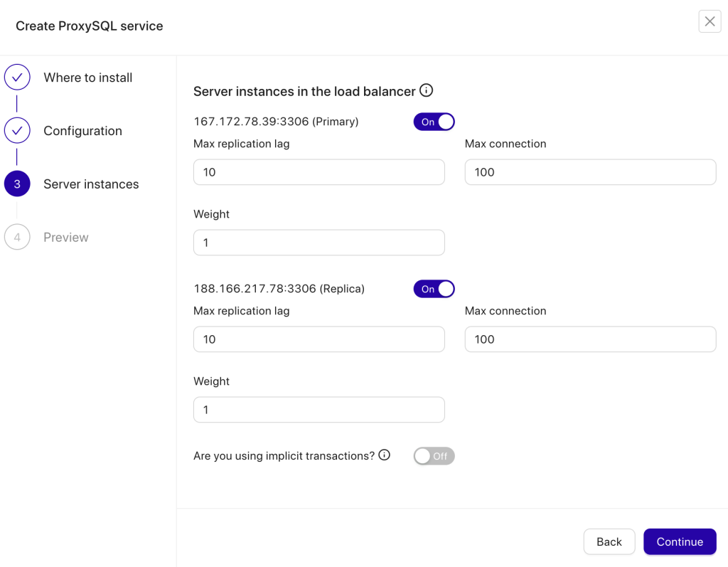Turn off the 167.172.78.39 Primary server toggle

click(x=434, y=122)
